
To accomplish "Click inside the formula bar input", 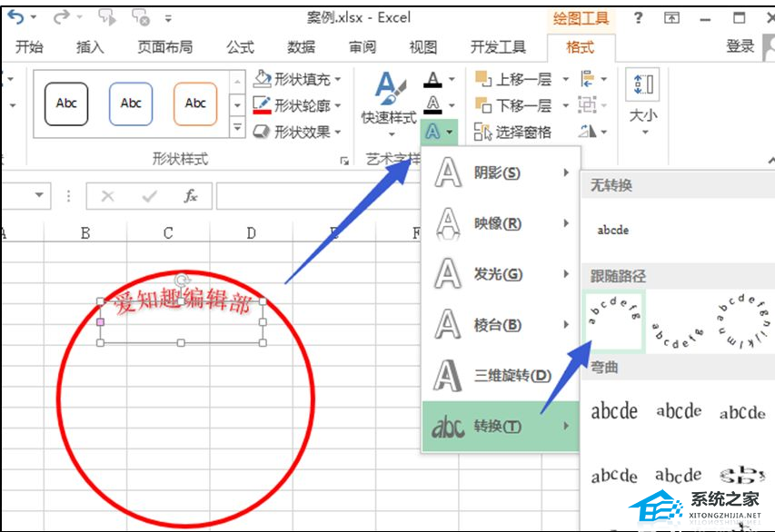I will (318, 196).
